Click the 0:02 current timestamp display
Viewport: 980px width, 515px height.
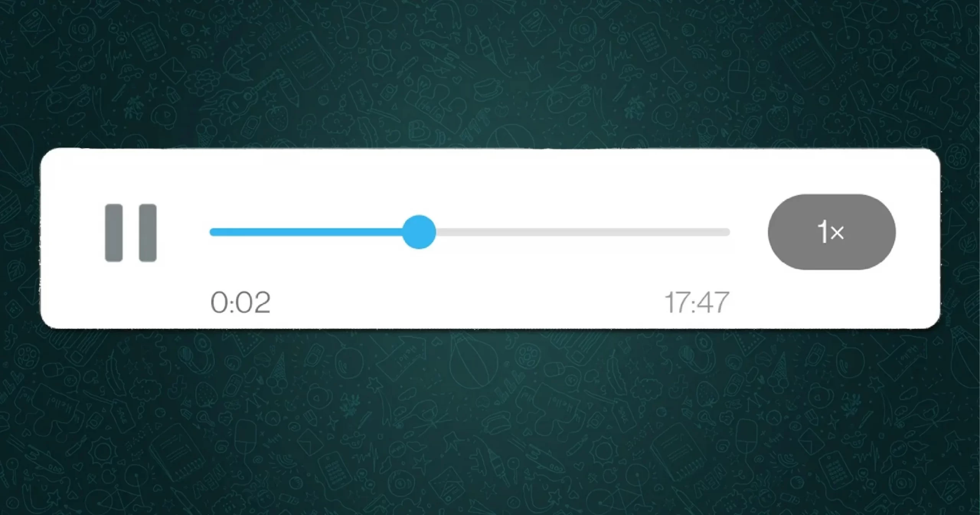pyautogui.click(x=240, y=302)
